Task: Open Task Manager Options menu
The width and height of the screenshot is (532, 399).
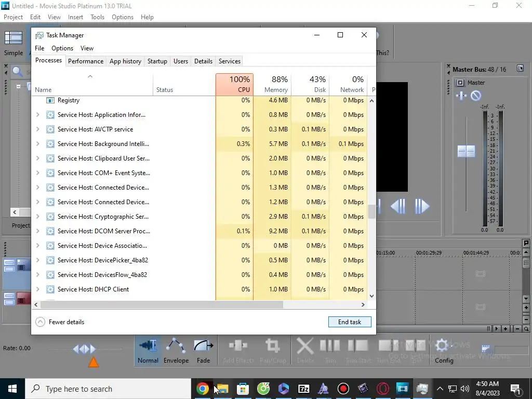Action: point(62,48)
